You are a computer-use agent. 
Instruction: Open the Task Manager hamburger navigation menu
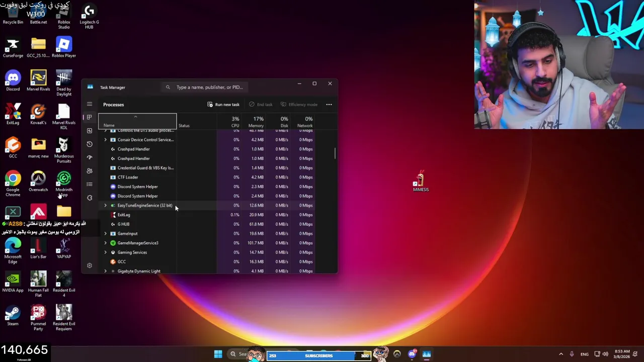[90, 104]
